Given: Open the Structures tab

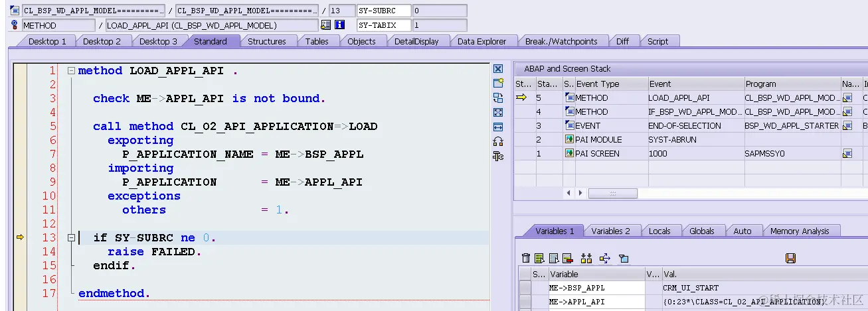Looking at the screenshot, I should pyautogui.click(x=266, y=41).
